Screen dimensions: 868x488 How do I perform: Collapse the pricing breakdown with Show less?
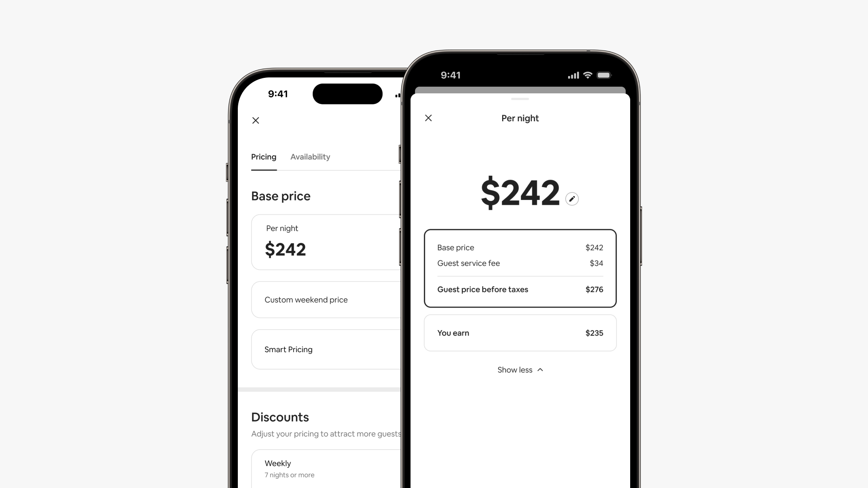pos(520,369)
